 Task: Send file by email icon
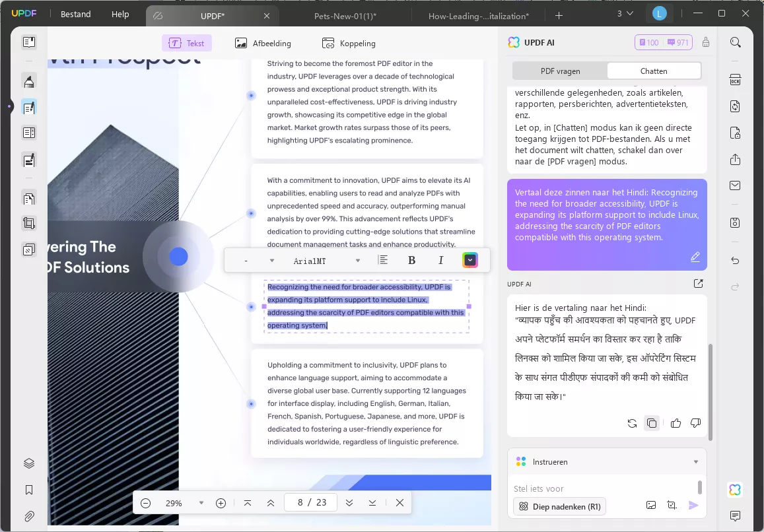735,185
